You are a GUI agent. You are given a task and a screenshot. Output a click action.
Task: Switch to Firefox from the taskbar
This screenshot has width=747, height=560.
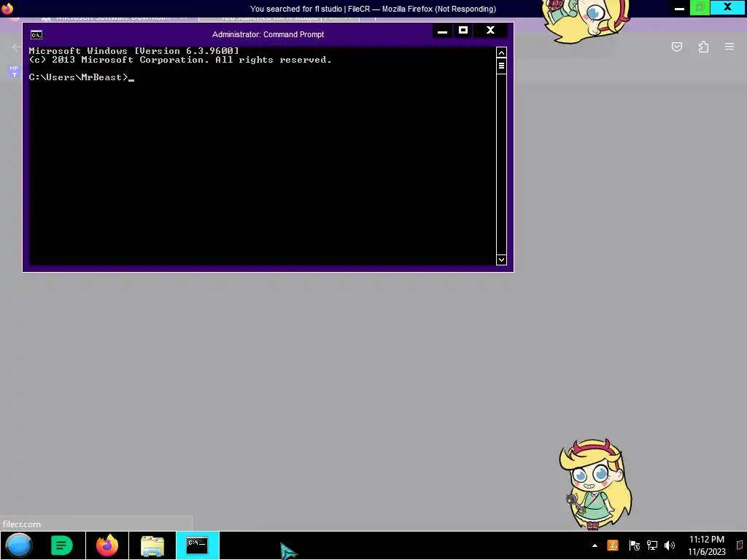pos(107,545)
